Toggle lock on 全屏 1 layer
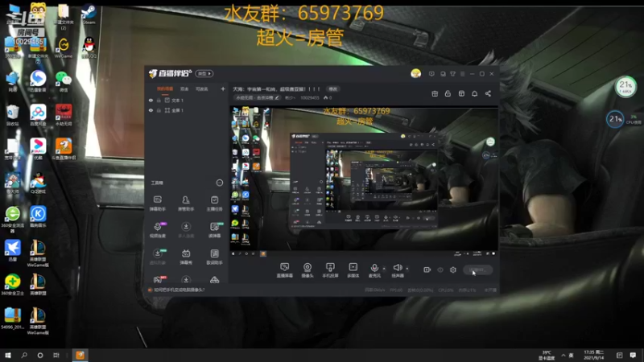This screenshot has height=362, width=644. [159, 110]
